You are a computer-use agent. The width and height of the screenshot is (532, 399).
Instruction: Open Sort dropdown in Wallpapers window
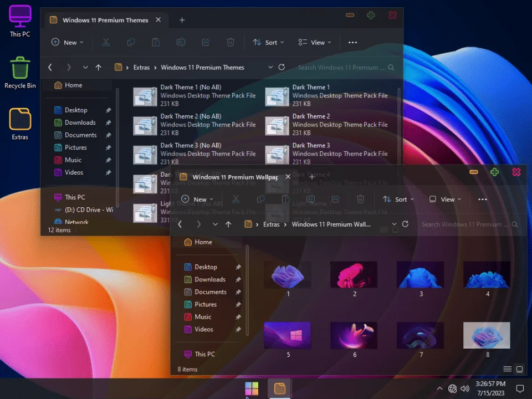tap(398, 199)
